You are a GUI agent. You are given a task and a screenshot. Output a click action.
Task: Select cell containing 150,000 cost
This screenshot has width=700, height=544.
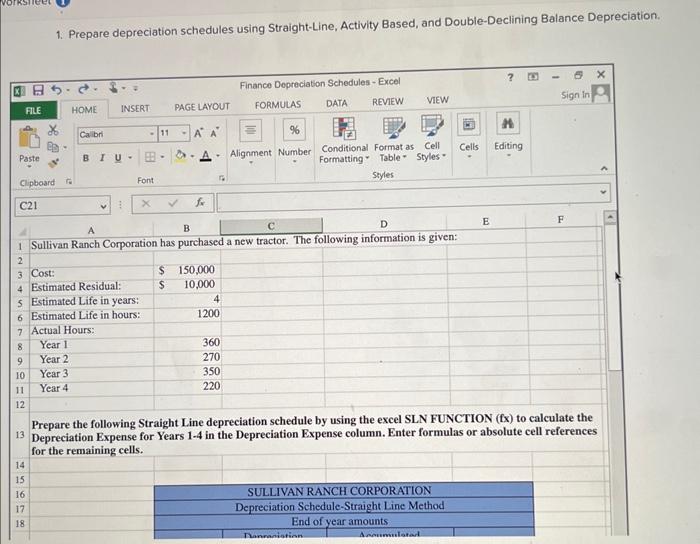click(188, 270)
